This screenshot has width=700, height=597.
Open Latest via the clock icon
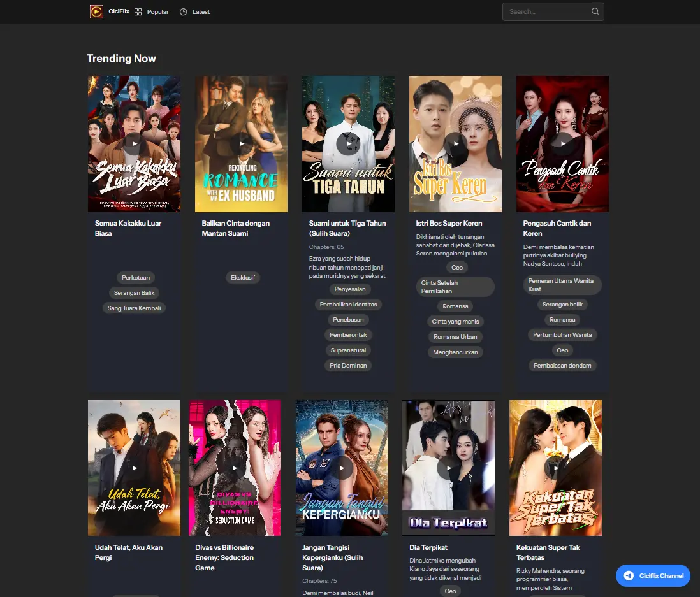coord(182,11)
